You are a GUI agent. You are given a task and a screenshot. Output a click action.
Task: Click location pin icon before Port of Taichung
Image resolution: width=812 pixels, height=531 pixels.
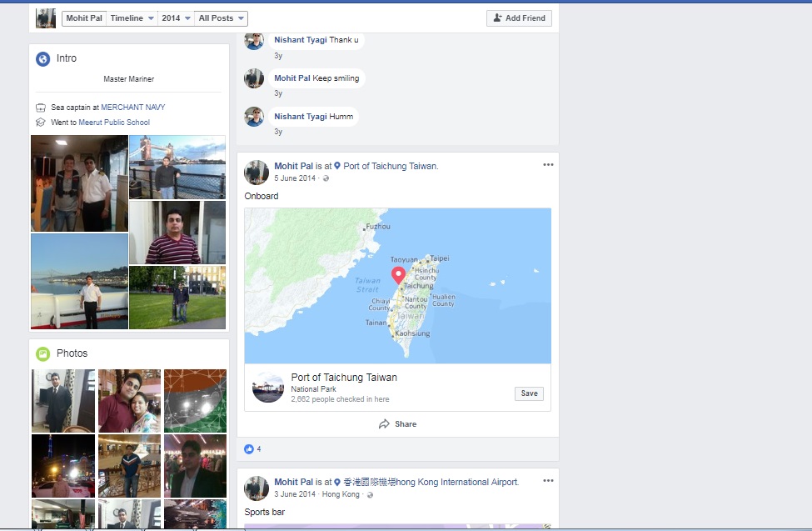[x=337, y=166]
